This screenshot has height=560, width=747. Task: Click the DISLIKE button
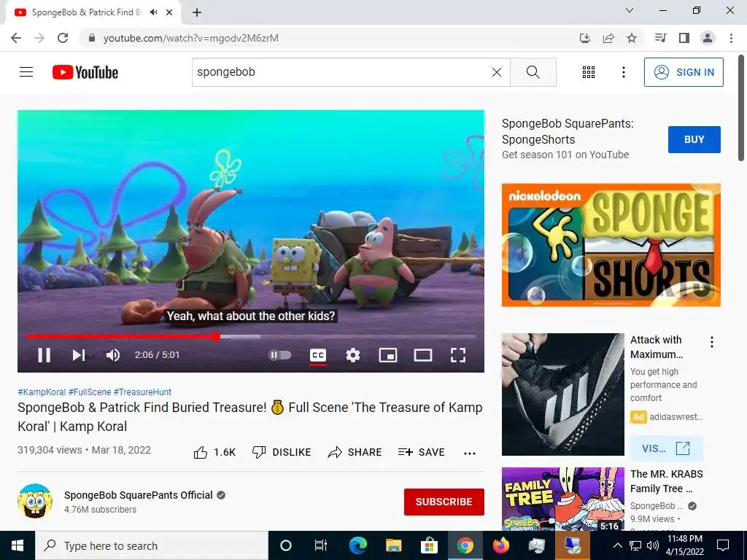(x=282, y=452)
